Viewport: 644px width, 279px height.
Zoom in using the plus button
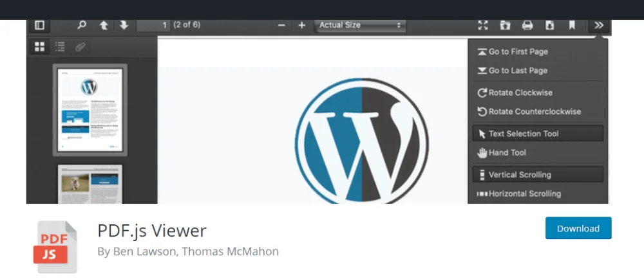301,26
